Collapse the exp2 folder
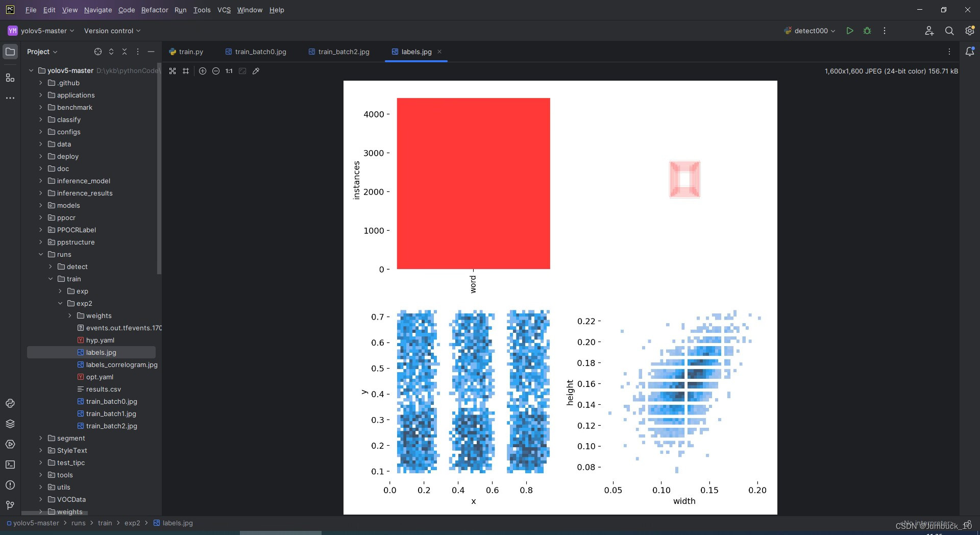980x535 pixels. coord(60,303)
